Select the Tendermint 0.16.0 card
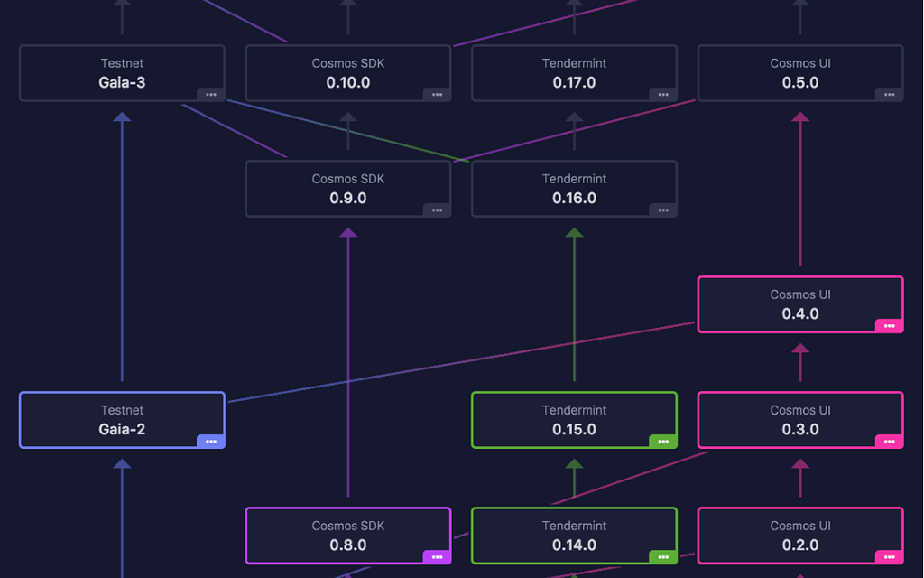Image resolution: width=924 pixels, height=578 pixels. point(575,189)
